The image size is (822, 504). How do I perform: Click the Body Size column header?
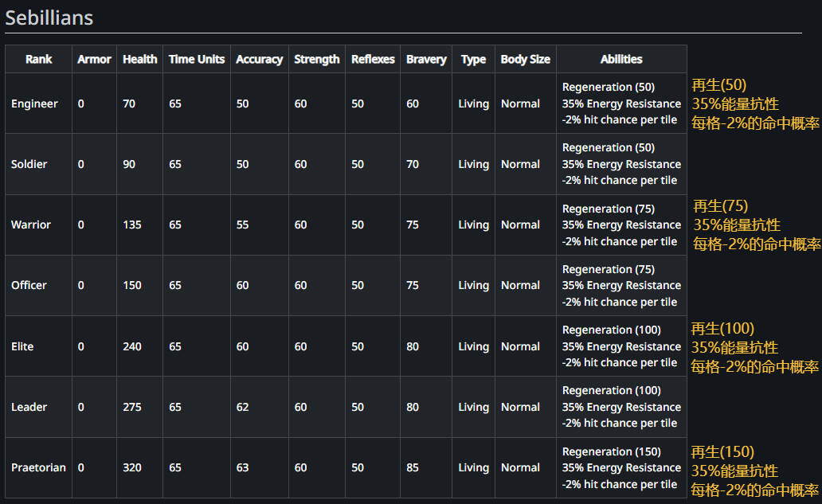pos(525,59)
